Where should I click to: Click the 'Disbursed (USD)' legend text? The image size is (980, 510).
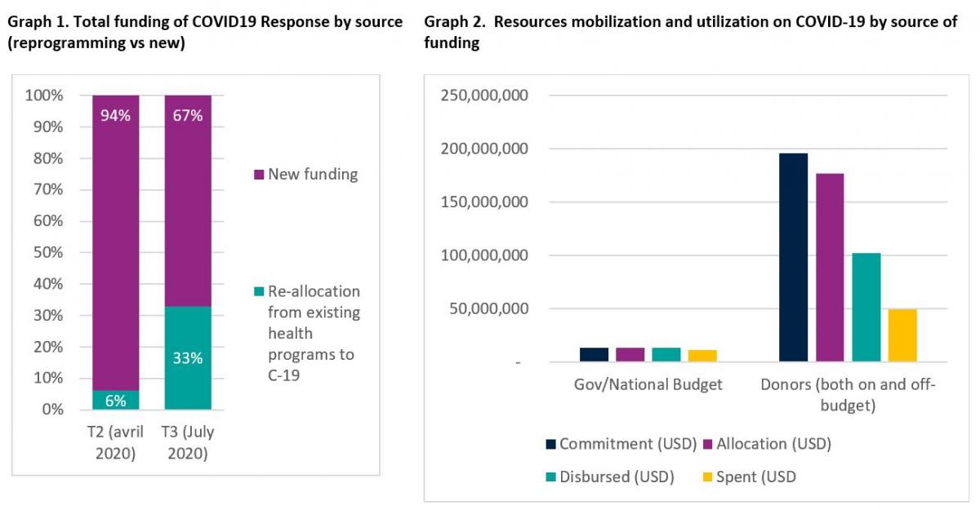pos(617,477)
